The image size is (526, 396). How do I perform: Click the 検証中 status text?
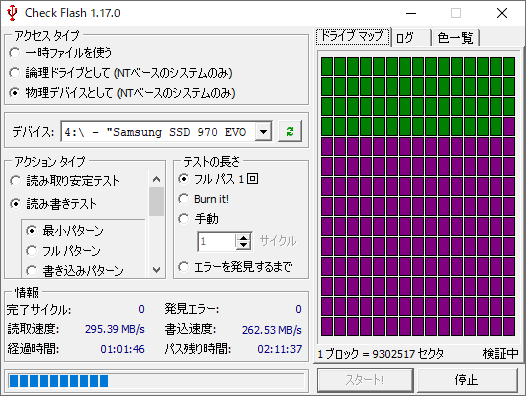tap(501, 354)
